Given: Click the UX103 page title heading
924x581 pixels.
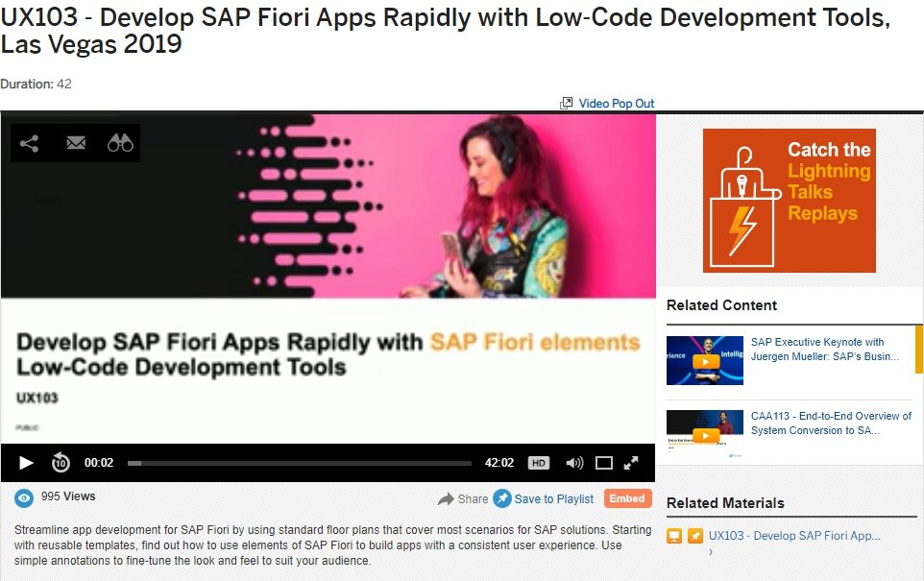Looking at the screenshot, I should click(x=445, y=31).
